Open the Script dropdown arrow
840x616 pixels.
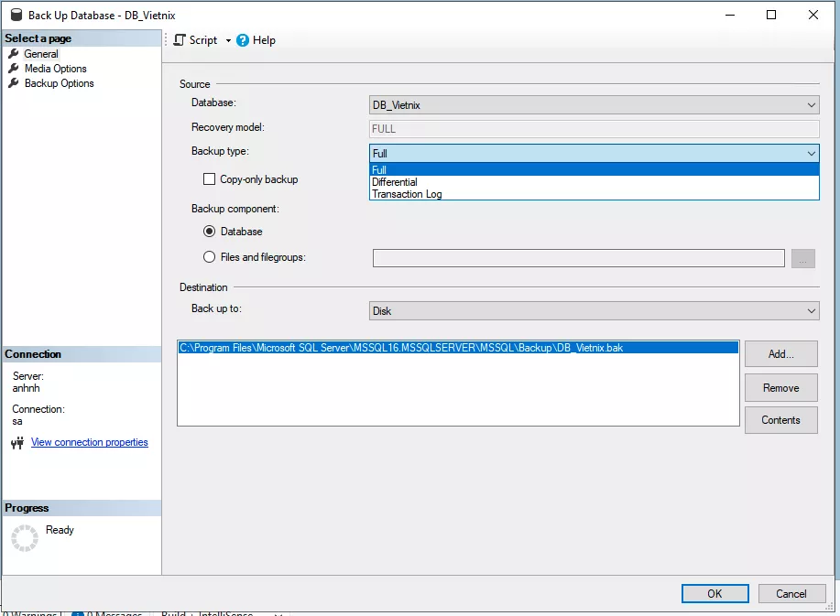click(x=228, y=40)
